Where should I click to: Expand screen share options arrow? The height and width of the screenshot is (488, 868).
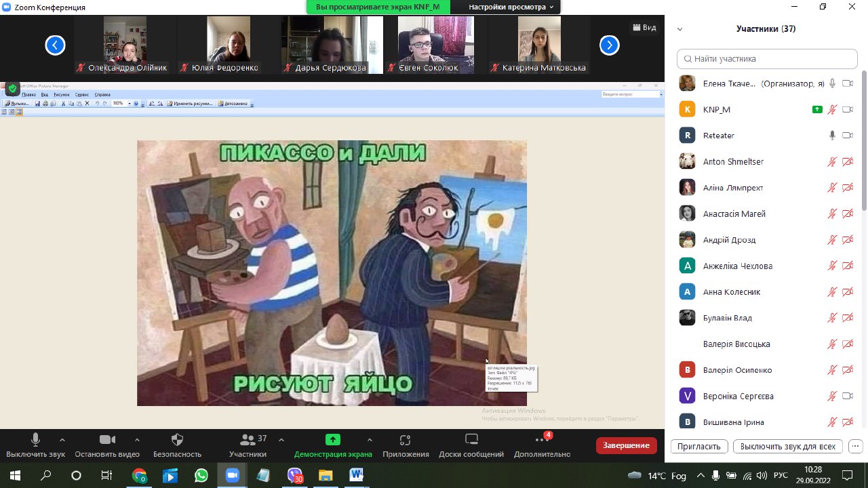[x=370, y=439]
